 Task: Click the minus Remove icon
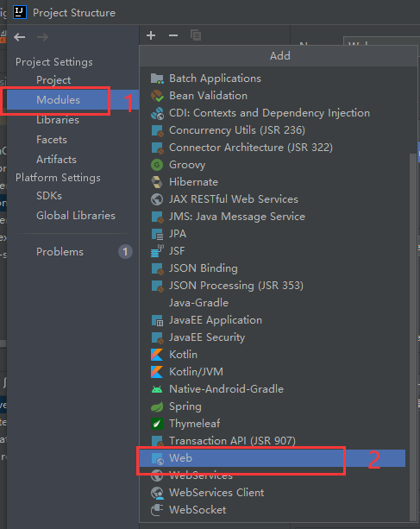pos(173,35)
